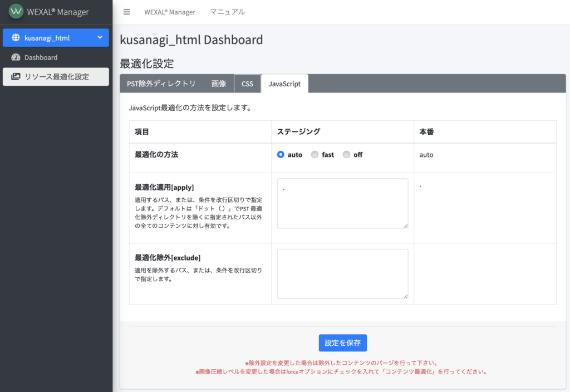Open the JavaScript tab
570x392 pixels.
pos(284,84)
